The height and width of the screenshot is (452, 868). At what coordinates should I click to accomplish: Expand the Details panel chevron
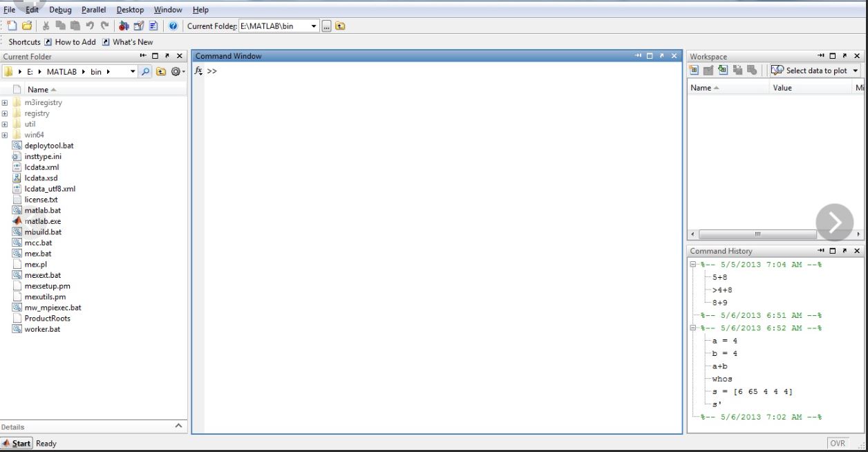click(x=178, y=426)
